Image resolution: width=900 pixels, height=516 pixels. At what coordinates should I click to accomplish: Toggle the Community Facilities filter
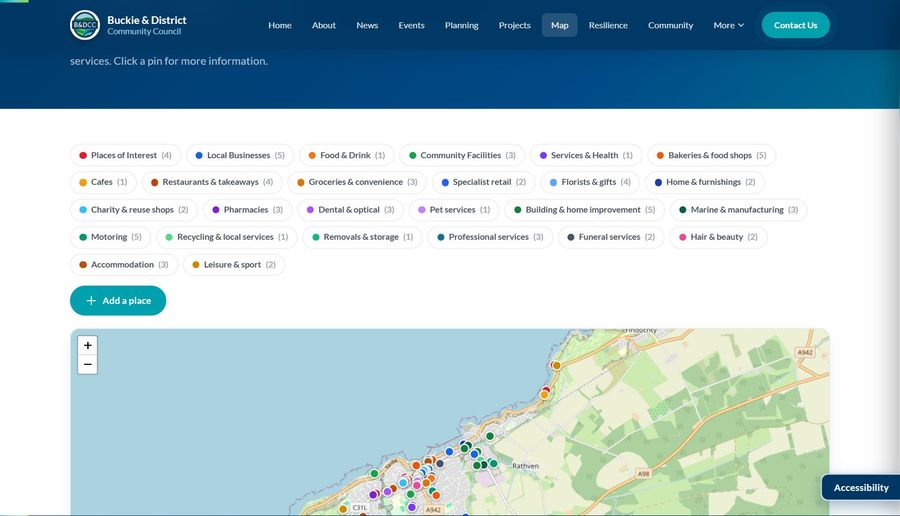pyautogui.click(x=462, y=155)
